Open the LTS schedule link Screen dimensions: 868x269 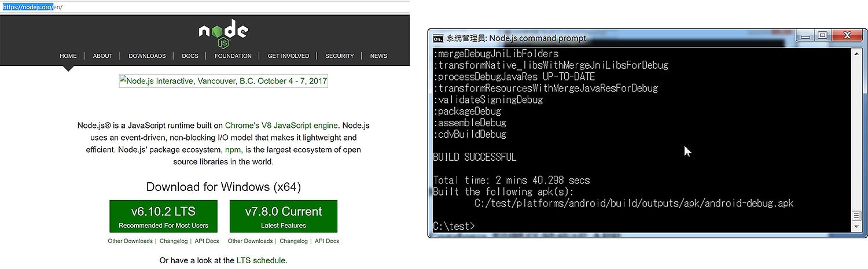point(260,260)
